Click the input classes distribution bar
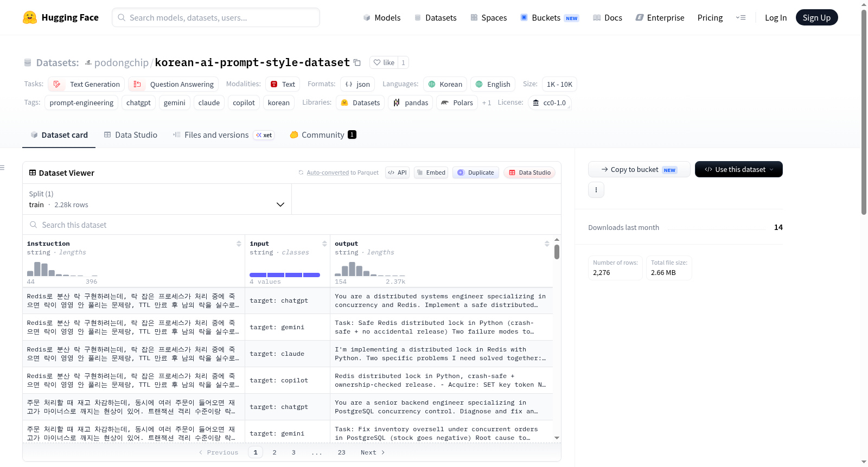The width and height of the screenshot is (868, 467). coord(285,275)
